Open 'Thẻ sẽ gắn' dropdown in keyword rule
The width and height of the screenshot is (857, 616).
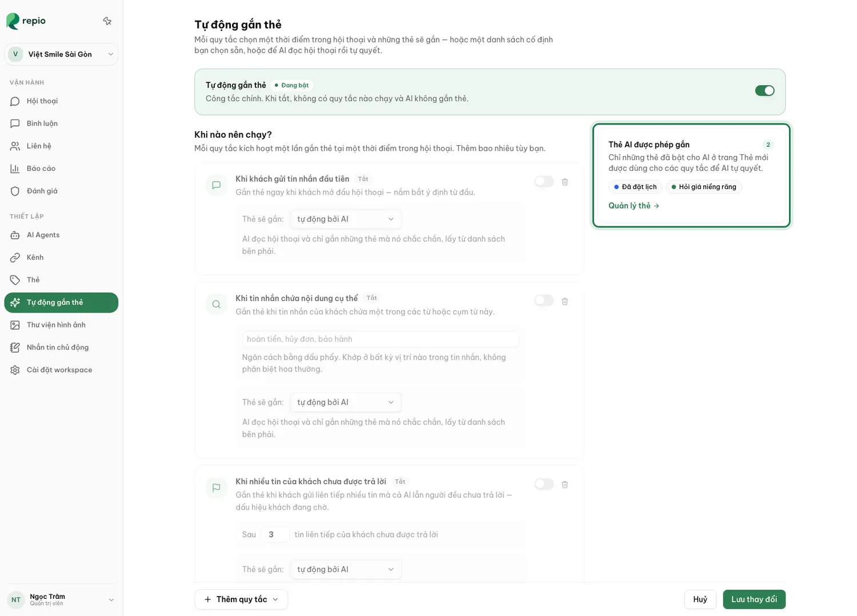point(346,402)
